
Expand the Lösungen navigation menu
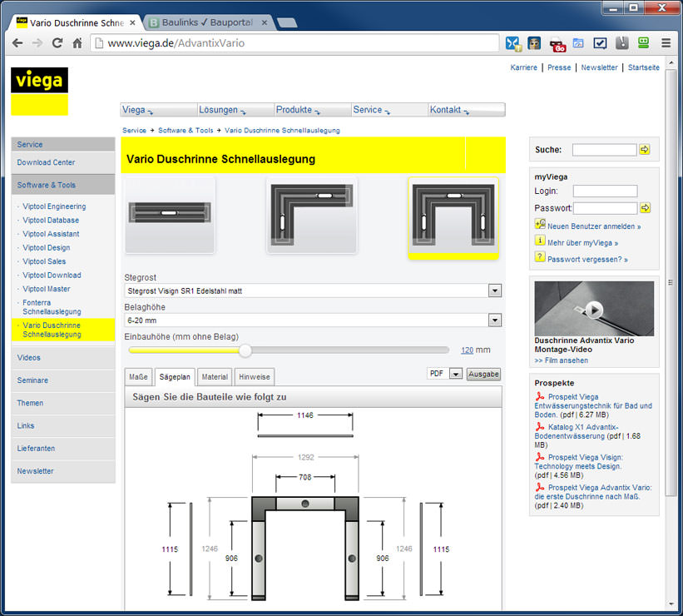235,110
